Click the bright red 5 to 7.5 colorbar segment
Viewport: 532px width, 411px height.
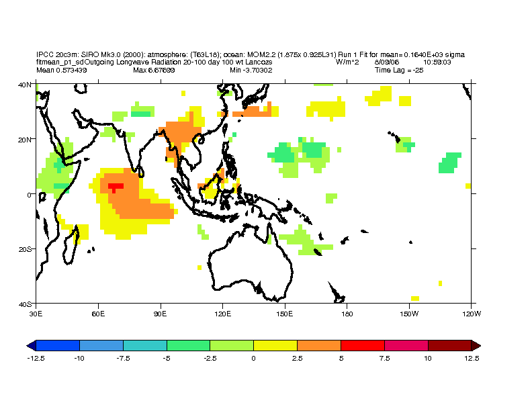363,345
